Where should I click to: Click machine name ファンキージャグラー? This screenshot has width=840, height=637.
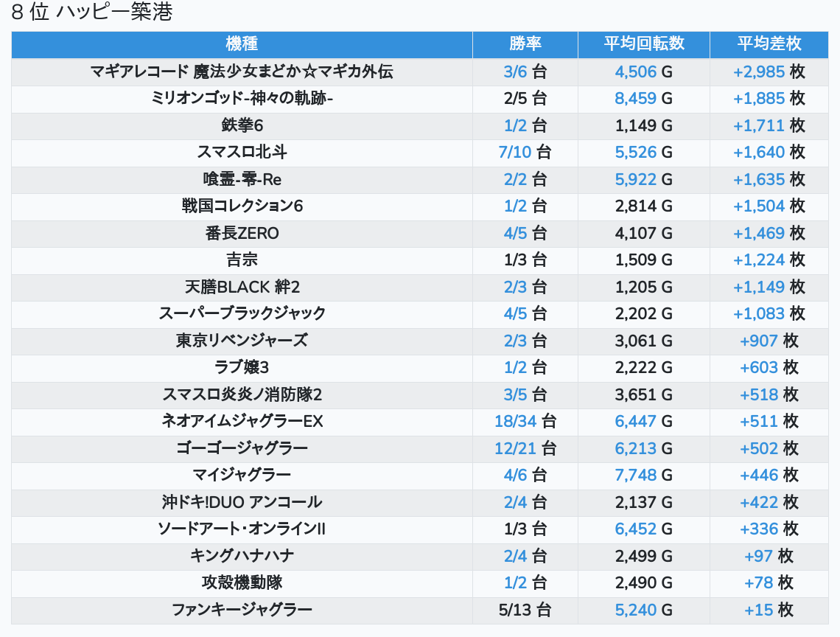point(242,610)
